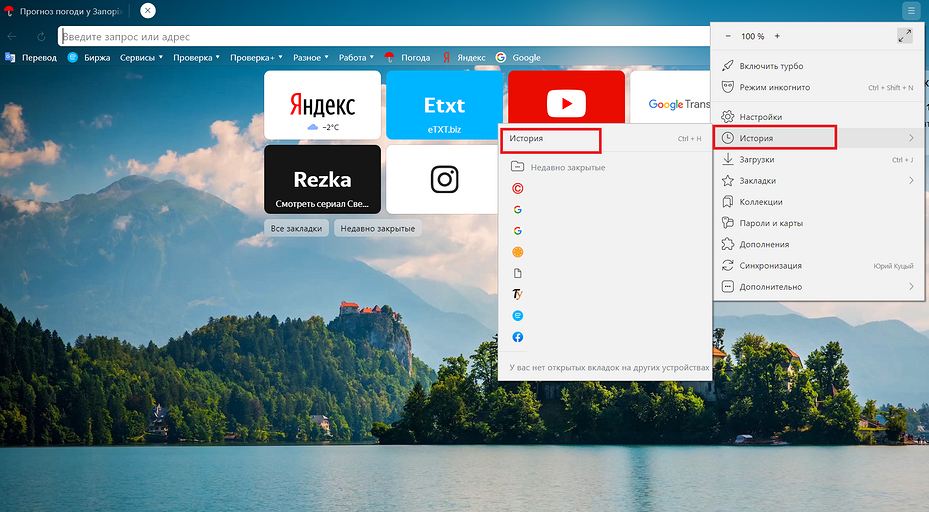The image size is (929, 512).
Task: Open Пароли и карты entry
Action: [x=818, y=223]
